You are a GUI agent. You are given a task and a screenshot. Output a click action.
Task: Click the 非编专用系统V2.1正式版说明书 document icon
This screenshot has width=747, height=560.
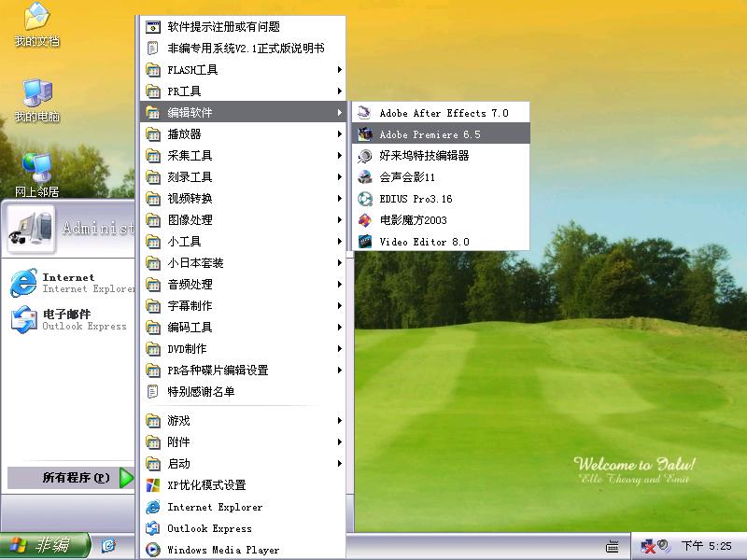pyautogui.click(x=153, y=49)
